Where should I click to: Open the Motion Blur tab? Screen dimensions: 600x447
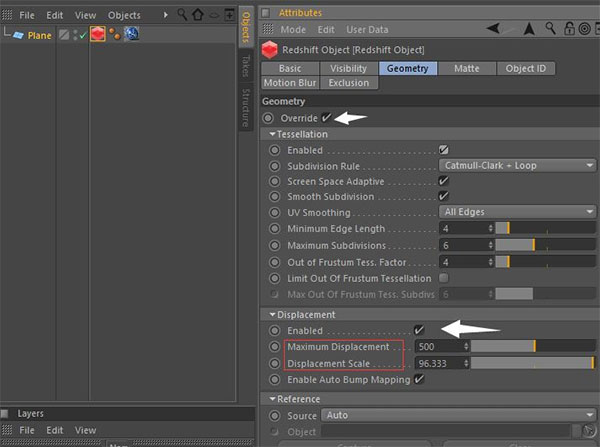click(x=290, y=83)
